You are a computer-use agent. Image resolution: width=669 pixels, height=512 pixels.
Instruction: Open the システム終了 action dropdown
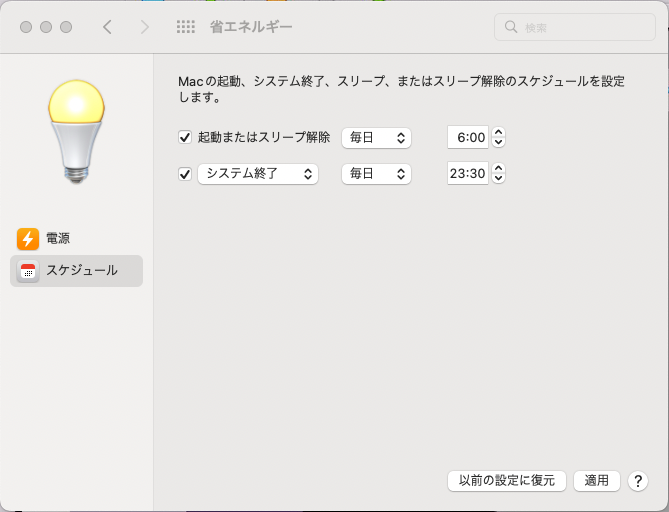click(x=258, y=174)
